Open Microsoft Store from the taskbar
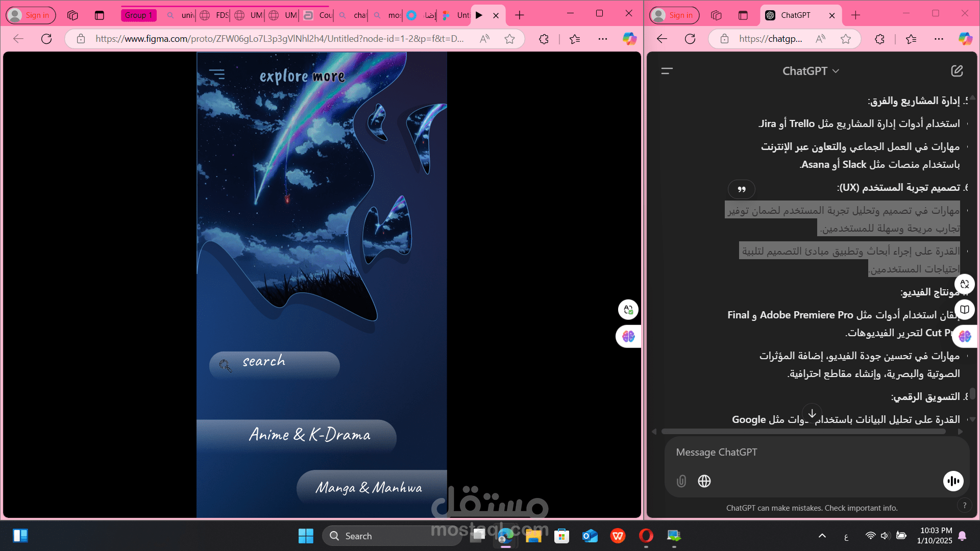The width and height of the screenshot is (980, 551). 561,536
